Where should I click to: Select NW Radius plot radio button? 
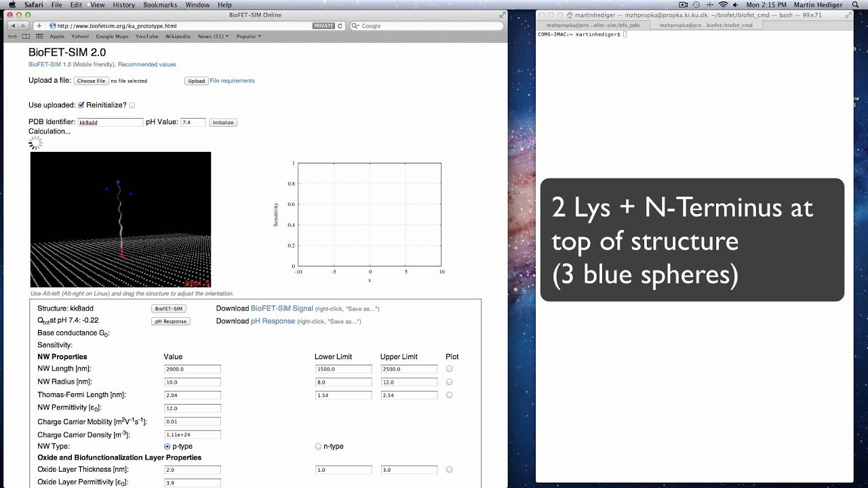tap(449, 382)
